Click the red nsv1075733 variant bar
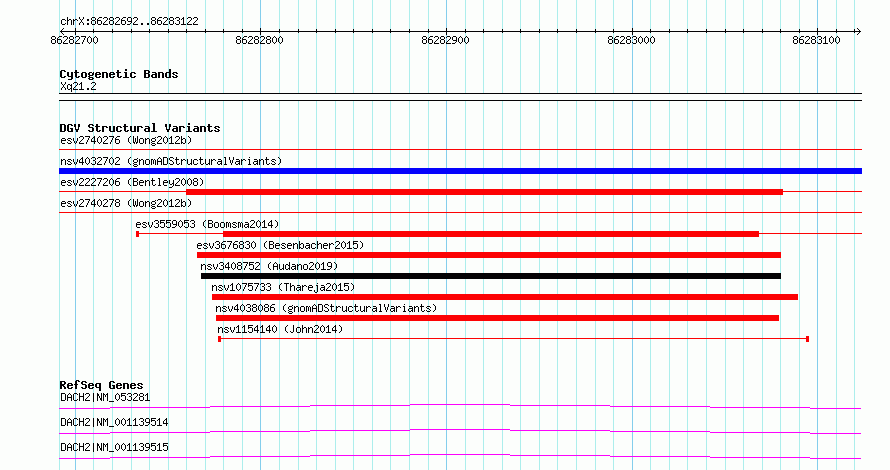 click(x=505, y=297)
